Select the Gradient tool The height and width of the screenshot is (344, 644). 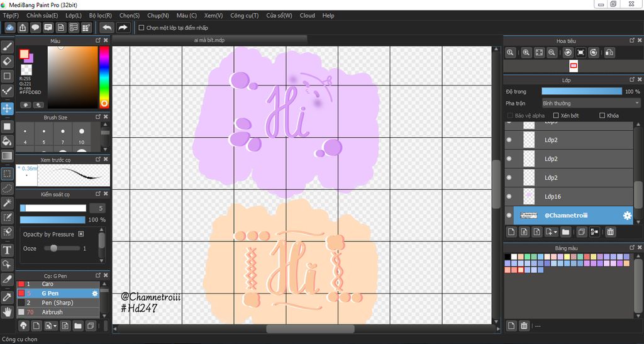pos(7,155)
